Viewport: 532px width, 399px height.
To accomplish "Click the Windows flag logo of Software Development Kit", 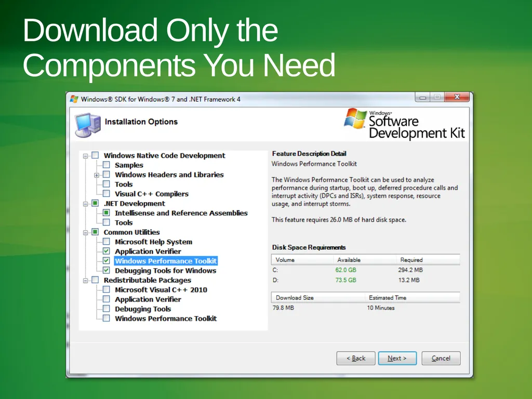I will pyautogui.click(x=355, y=118).
